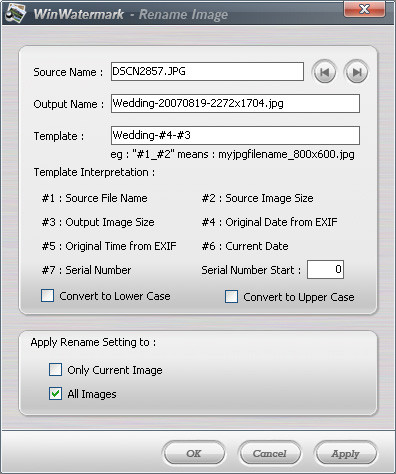396x474 pixels.
Task: Go to previous image with the skip-back button
Action: 324,72
